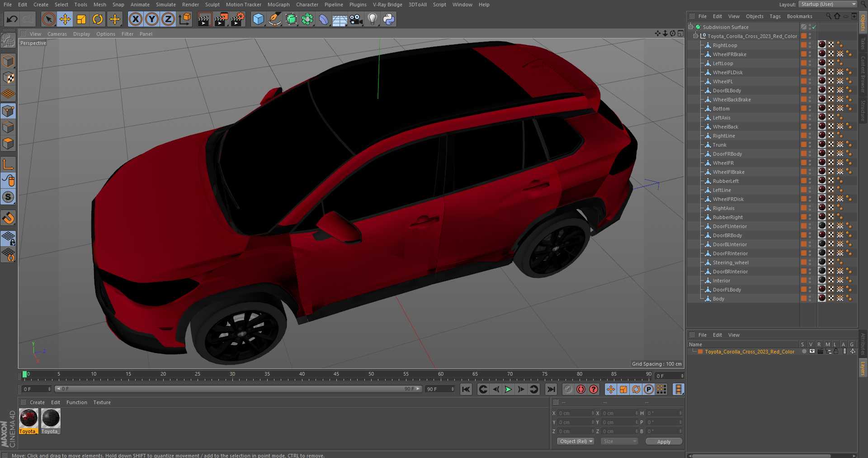Toggle X axis lock
Viewport: 868px width, 458px height.
135,19
